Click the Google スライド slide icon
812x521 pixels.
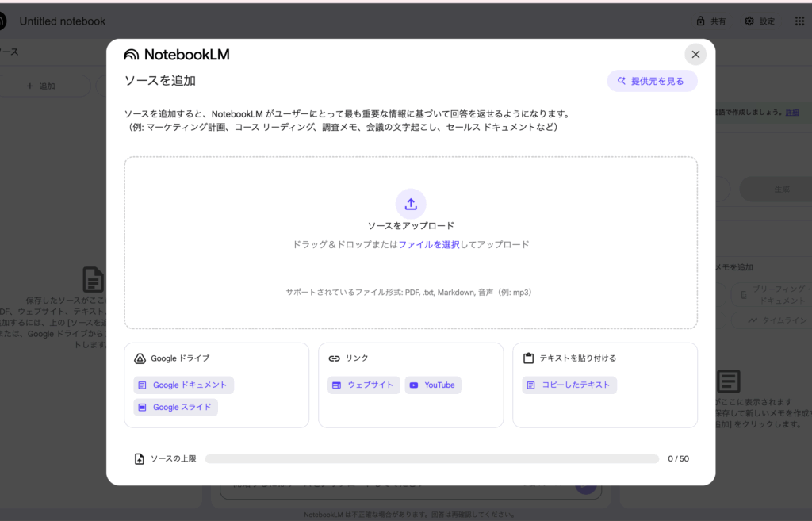143,407
